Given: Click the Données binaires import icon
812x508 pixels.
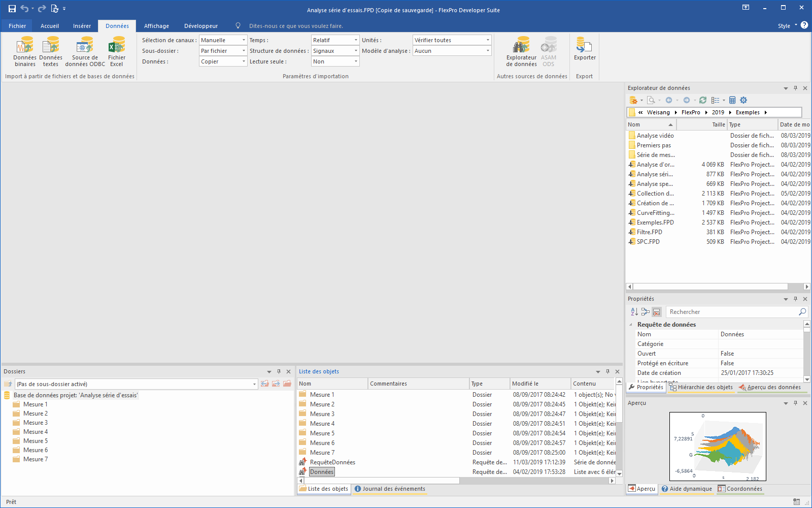Looking at the screenshot, I should [25, 51].
